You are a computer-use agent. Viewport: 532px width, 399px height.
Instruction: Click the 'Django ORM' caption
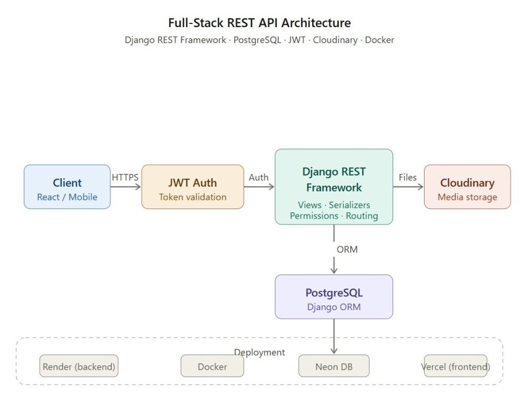tap(334, 307)
